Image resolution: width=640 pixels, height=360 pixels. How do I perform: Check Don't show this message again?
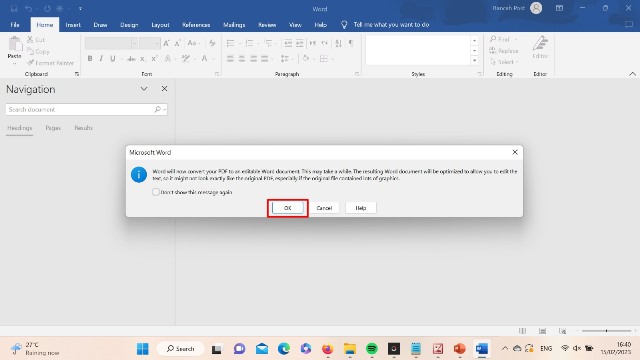coord(156,192)
